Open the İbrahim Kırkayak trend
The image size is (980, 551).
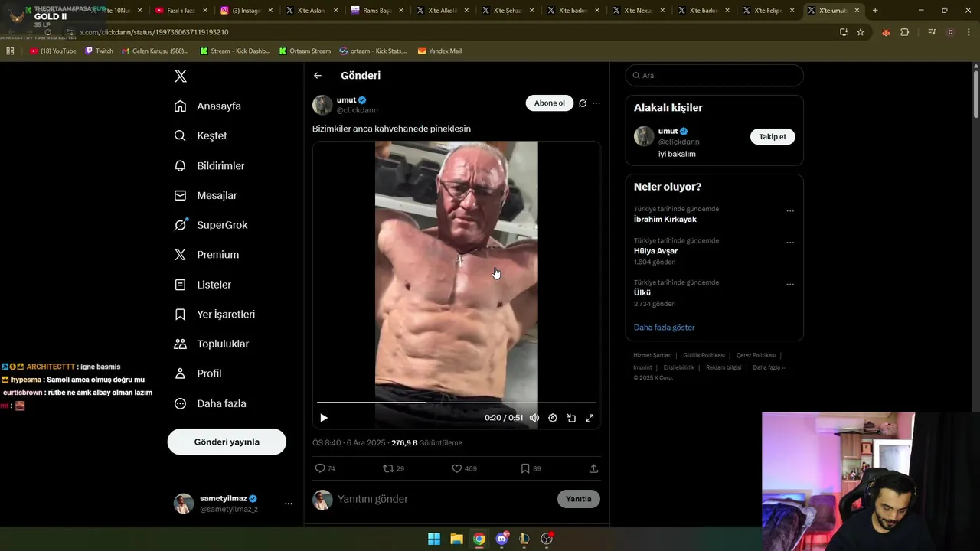pyautogui.click(x=665, y=220)
